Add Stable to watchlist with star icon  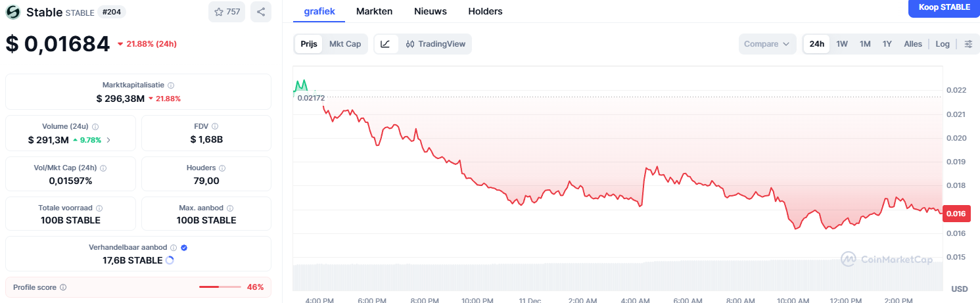pyautogui.click(x=227, y=12)
